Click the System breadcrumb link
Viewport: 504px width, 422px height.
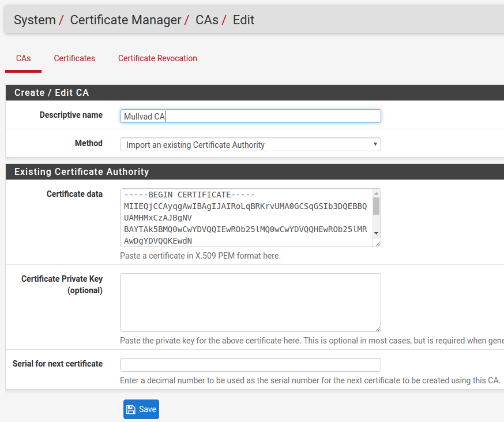(x=35, y=20)
